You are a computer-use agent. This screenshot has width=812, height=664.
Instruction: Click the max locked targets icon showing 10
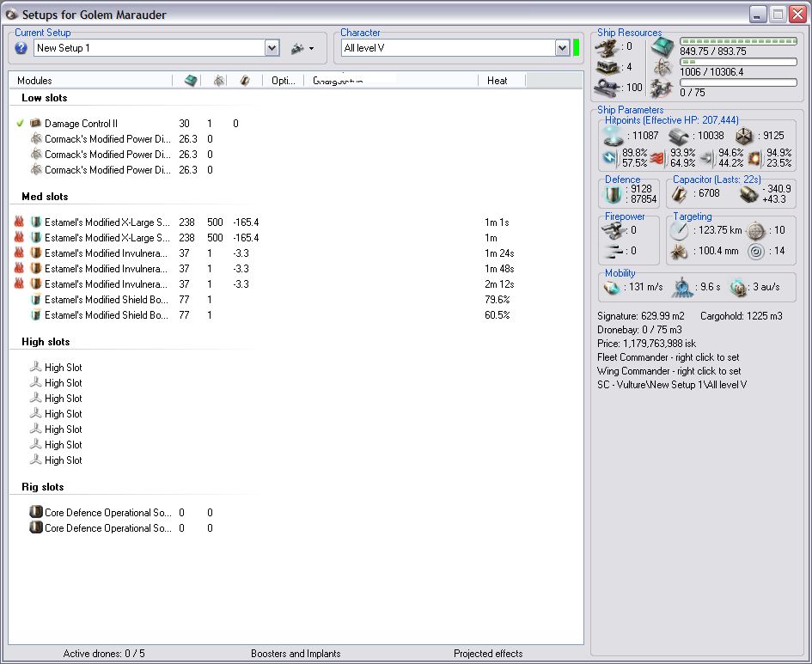pos(756,230)
